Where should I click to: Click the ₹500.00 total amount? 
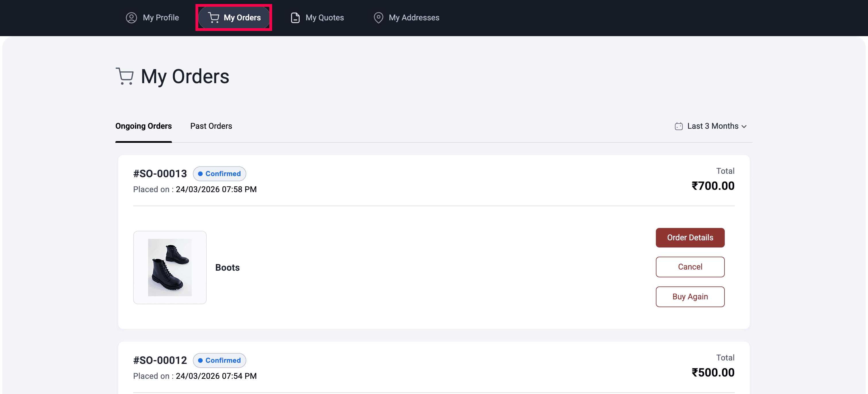[x=713, y=372]
